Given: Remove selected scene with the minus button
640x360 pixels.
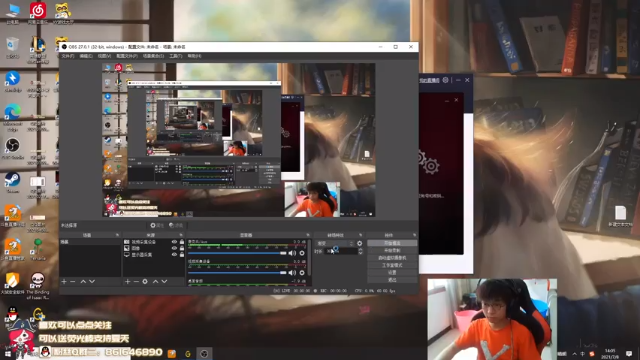Looking at the screenshot, I should click(x=73, y=282).
